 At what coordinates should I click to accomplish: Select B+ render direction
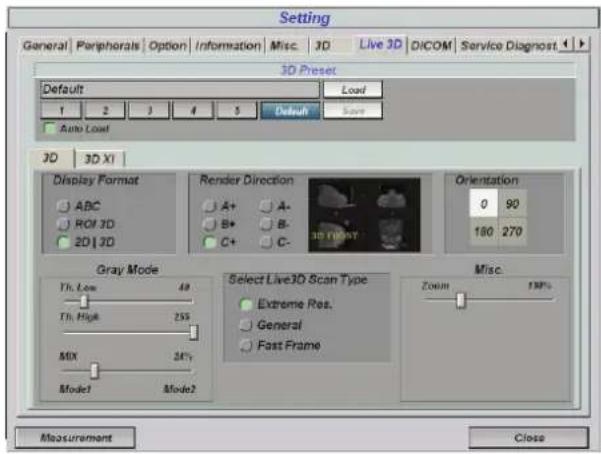pyautogui.click(x=209, y=224)
